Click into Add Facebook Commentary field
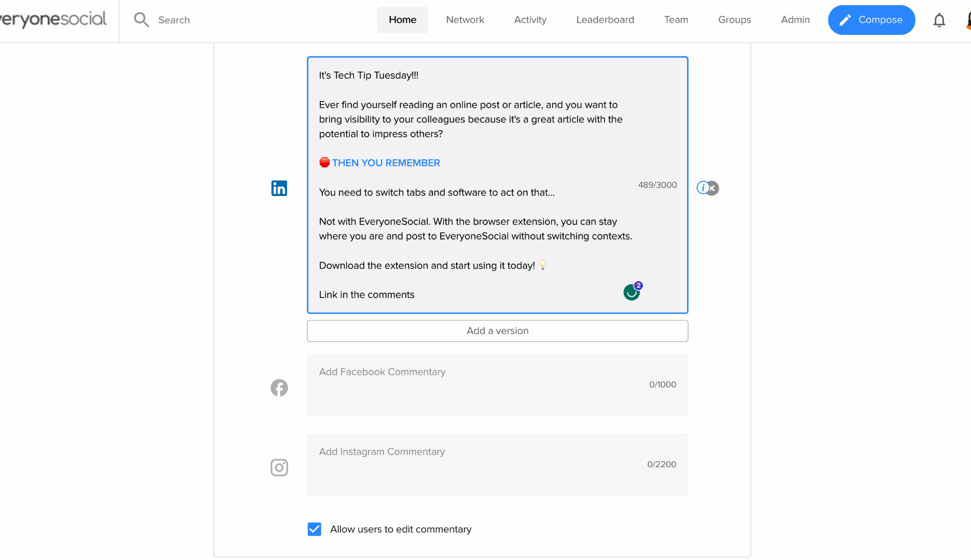Screen dimensions: 971x560 point(498,385)
